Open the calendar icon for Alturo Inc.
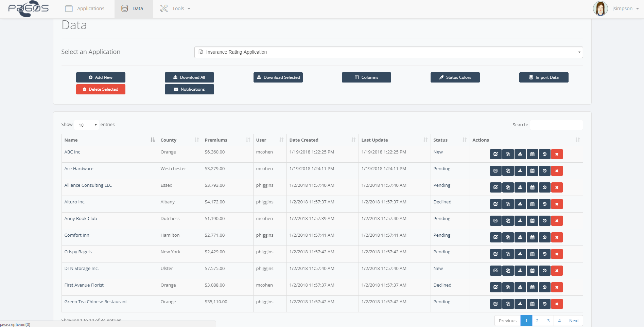Screen dimensions: 644x327 [532, 204]
